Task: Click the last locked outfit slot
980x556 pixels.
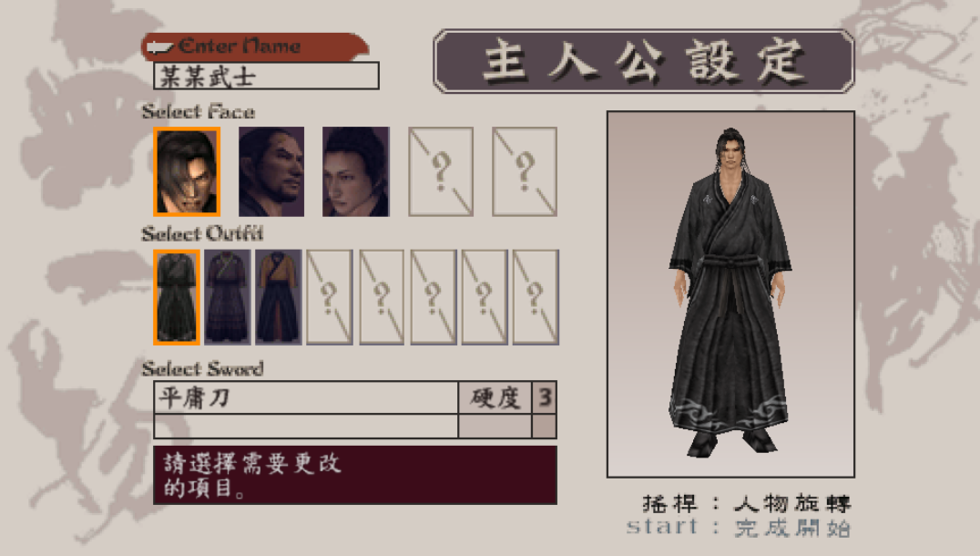Action: point(536,297)
